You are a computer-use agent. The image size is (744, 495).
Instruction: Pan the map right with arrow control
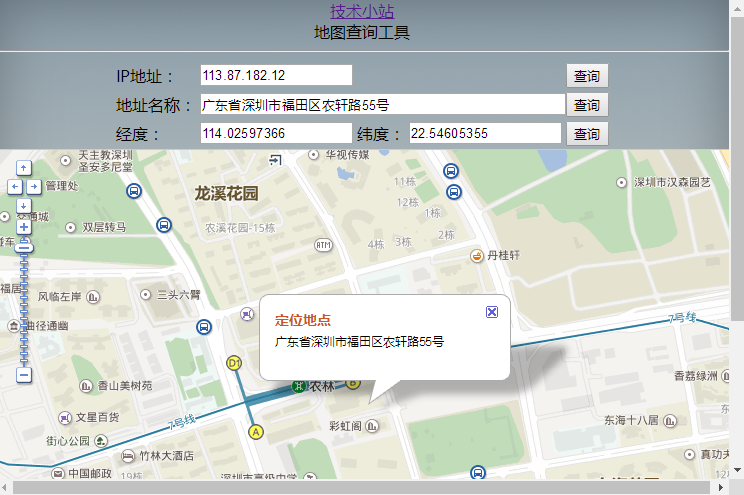point(34,187)
